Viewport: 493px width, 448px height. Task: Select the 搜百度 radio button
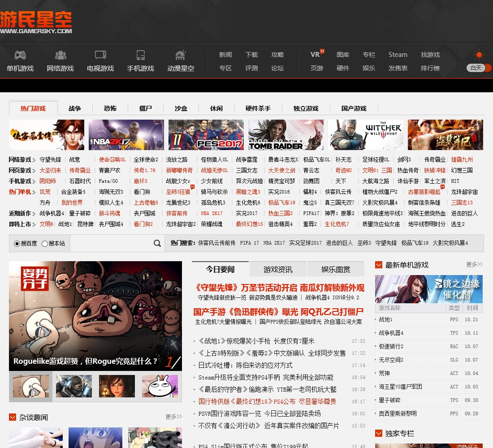click(17, 244)
